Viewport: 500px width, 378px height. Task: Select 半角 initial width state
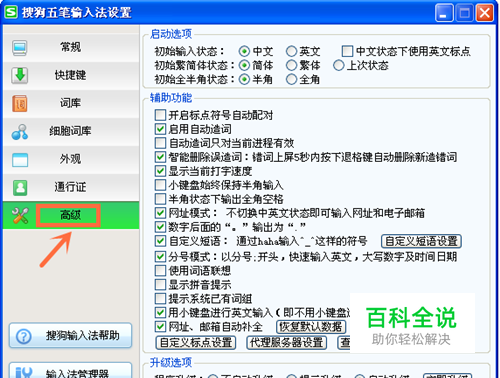pyautogui.click(x=244, y=79)
